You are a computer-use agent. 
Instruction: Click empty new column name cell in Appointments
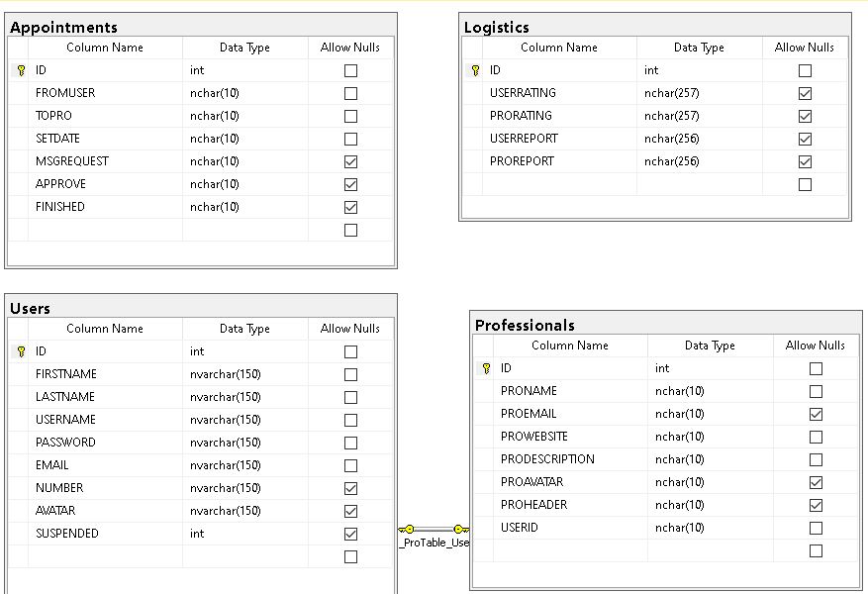[105, 230]
